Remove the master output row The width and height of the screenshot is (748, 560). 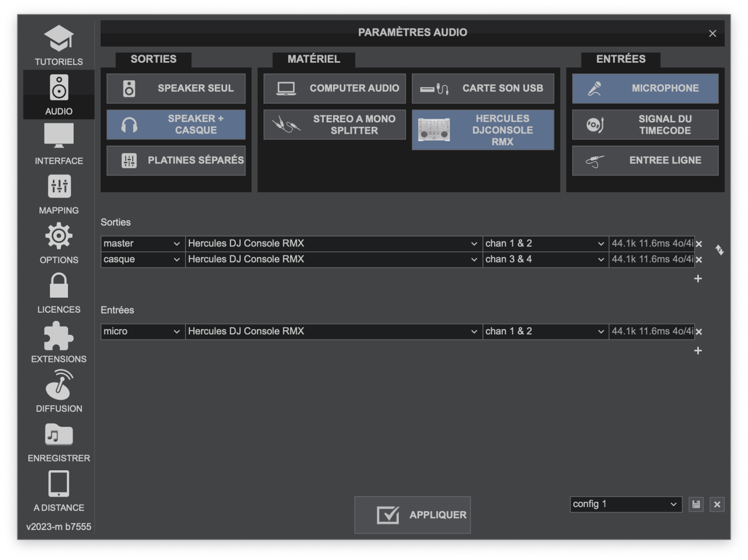tap(699, 244)
